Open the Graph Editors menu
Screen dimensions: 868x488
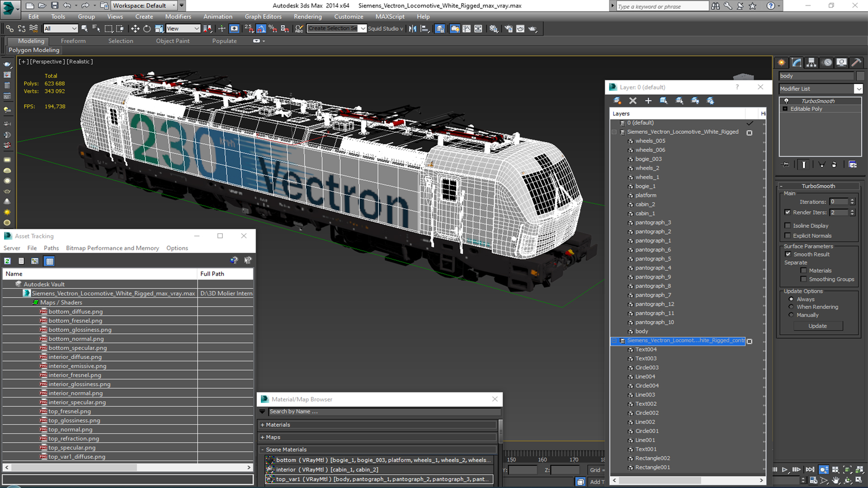(263, 17)
